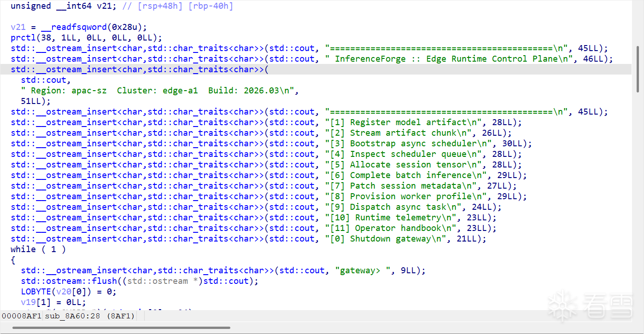
Task: Select the "[5] Allocate session tensor" string
Action: coord(405,165)
